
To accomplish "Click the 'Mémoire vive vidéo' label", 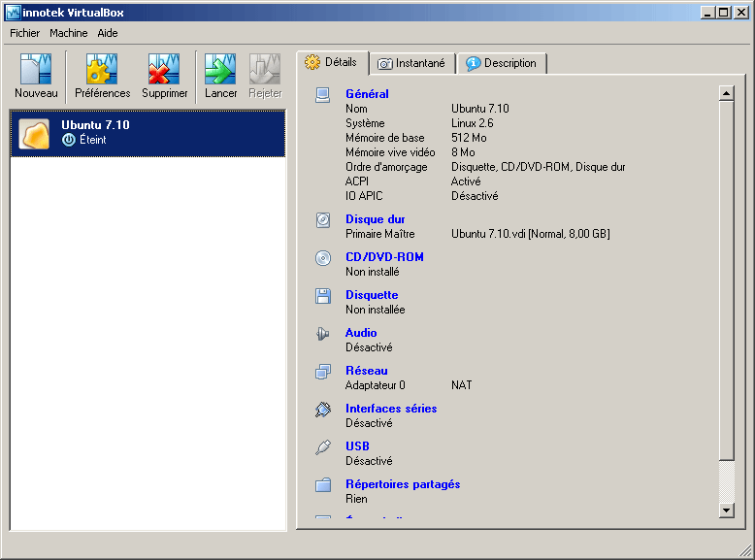I will [390, 152].
